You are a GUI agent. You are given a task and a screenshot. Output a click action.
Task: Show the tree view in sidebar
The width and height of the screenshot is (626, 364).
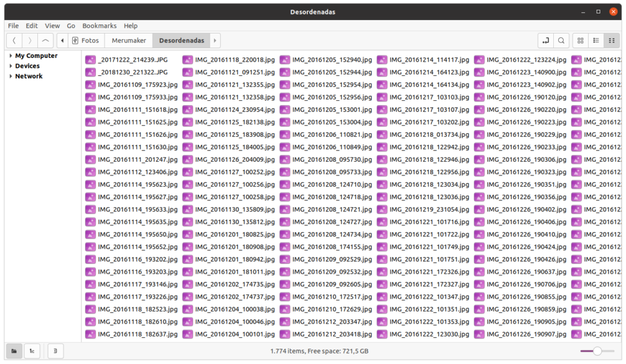pyautogui.click(x=32, y=351)
